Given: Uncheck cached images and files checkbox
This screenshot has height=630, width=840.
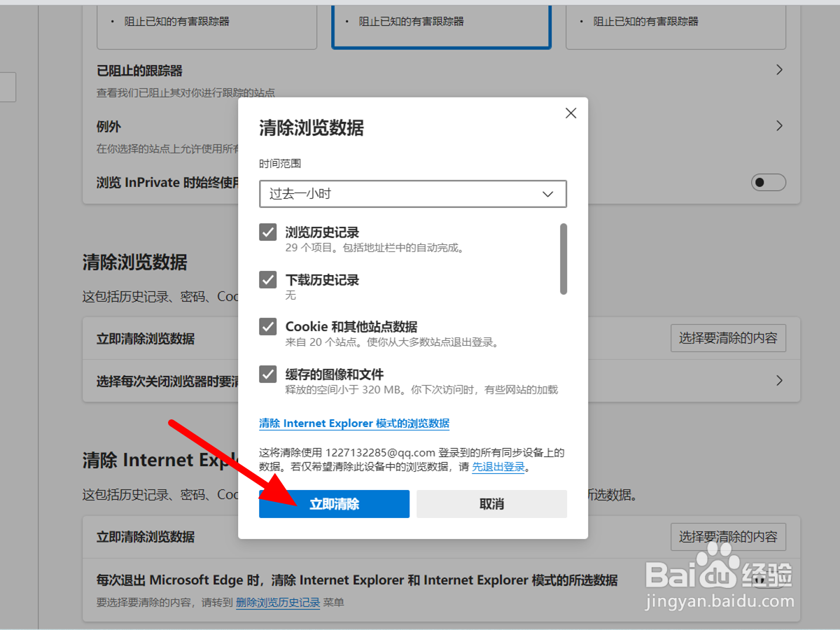Looking at the screenshot, I should tap(268, 374).
